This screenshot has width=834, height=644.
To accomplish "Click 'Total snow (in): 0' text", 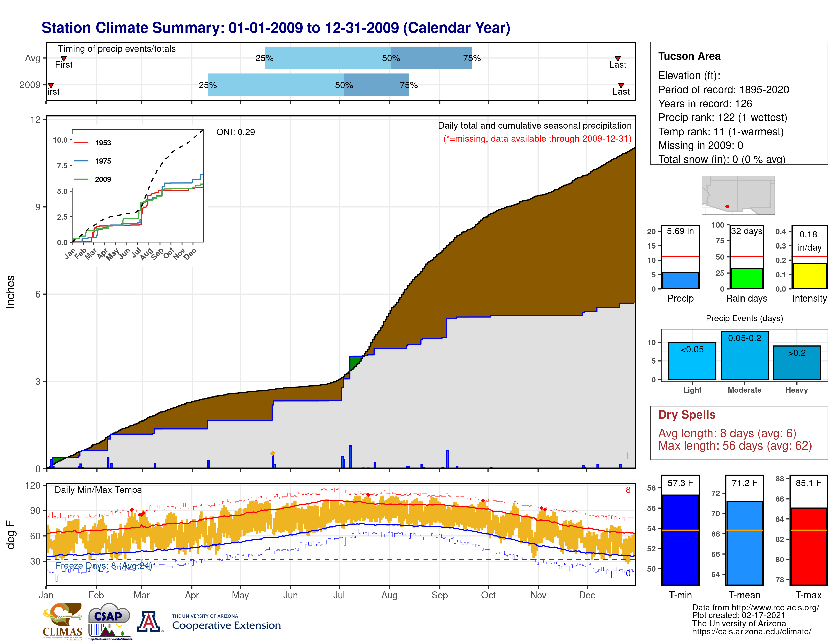I will click(699, 159).
